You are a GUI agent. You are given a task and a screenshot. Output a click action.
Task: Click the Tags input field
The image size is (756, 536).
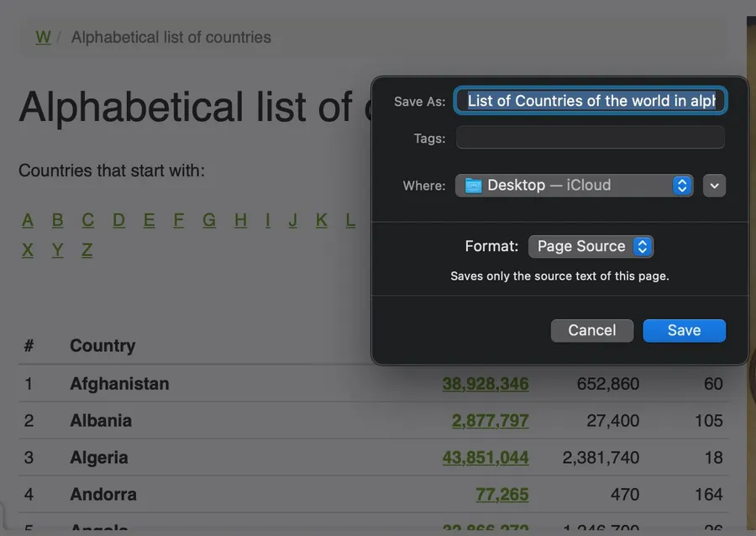590,138
